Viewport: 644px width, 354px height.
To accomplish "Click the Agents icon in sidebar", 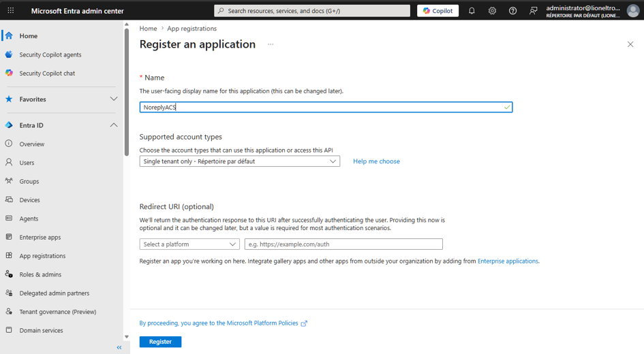I will pos(9,219).
